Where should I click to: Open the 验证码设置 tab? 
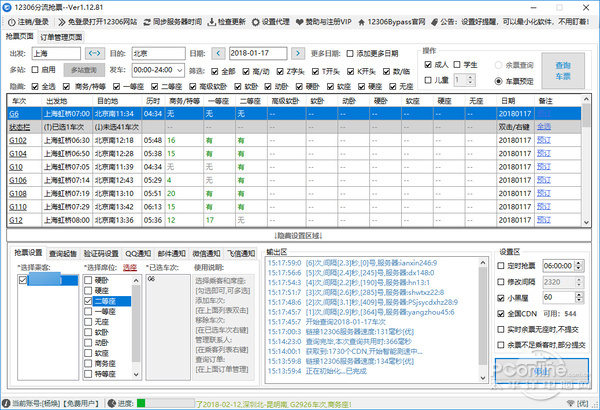[x=101, y=253]
